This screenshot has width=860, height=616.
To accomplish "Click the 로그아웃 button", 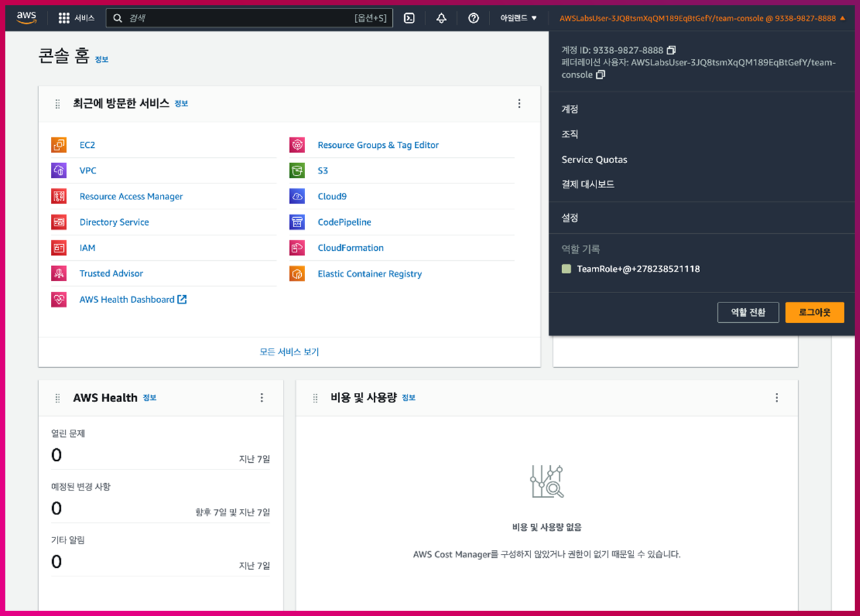I will point(814,312).
